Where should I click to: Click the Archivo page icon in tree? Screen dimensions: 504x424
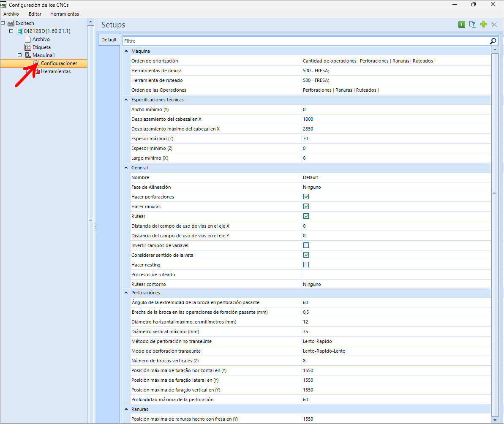28,39
